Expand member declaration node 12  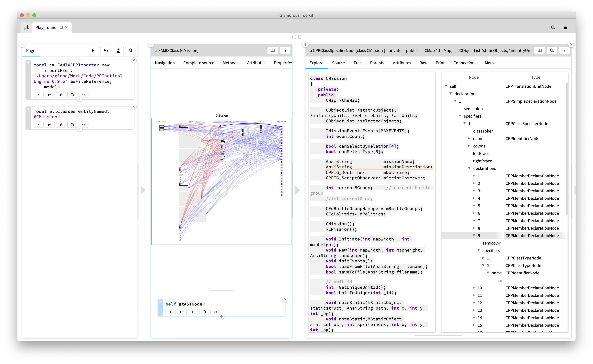pos(474,303)
